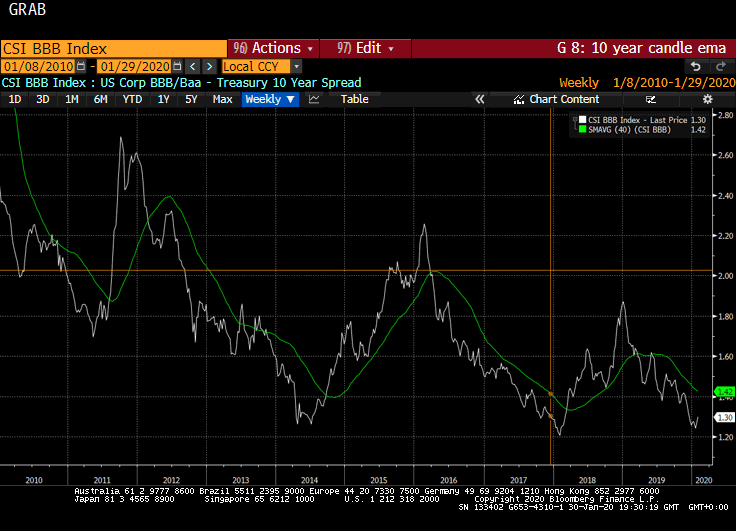Step date range backward arrow

pyautogui.click(x=193, y=66)
